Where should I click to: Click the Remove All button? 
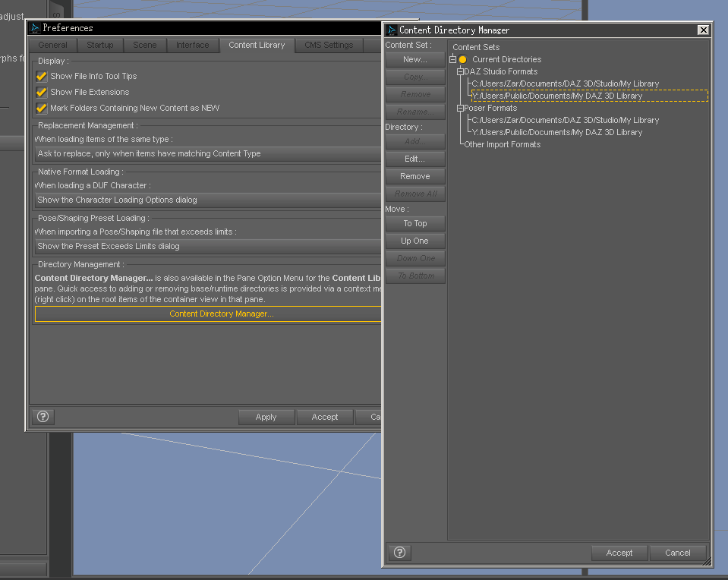[415, 194]
